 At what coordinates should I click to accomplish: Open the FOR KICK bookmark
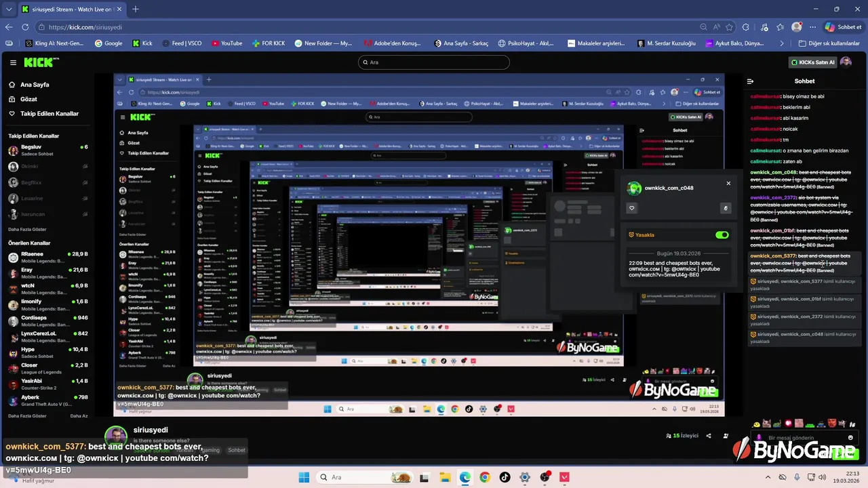point(269,43)
